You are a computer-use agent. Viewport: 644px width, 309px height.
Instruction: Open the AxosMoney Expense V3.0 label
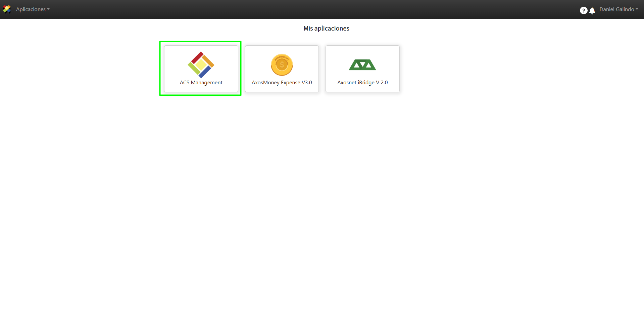coord(282,83)
